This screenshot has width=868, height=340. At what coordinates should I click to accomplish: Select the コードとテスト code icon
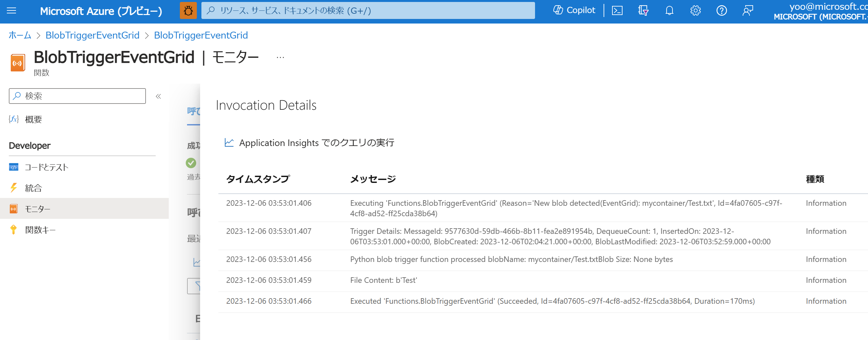click(x=13, y=167)
